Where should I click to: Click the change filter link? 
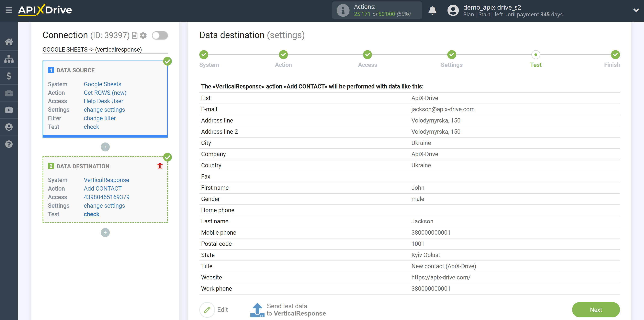[x=100, y=118]
